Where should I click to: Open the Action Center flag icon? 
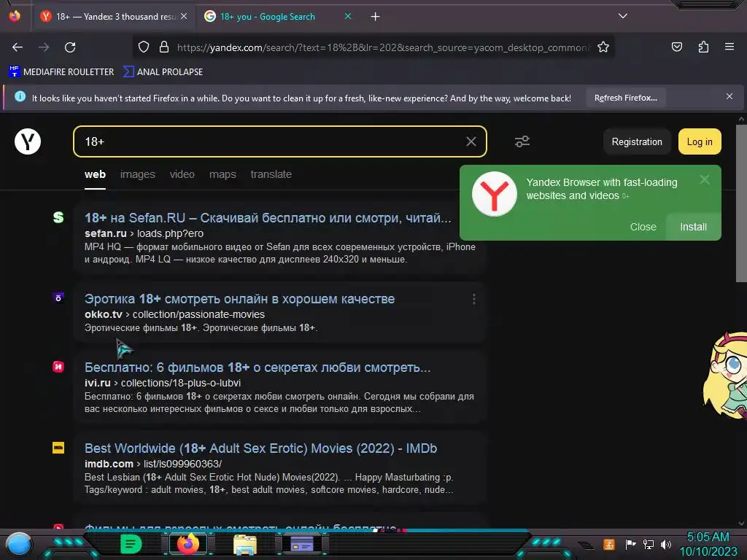click(630, 544)
